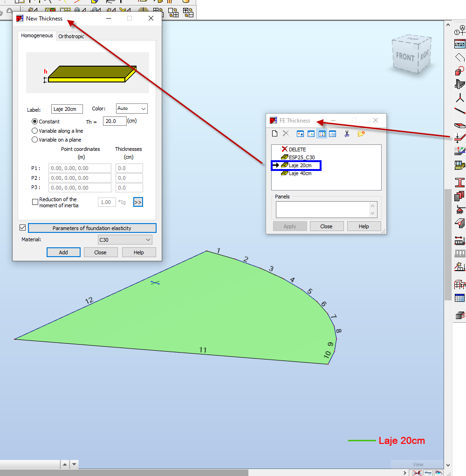466x476 pixels.
Task: Click the delete (X) icon in FE Thickness
Action: click(x=286, y=133)
